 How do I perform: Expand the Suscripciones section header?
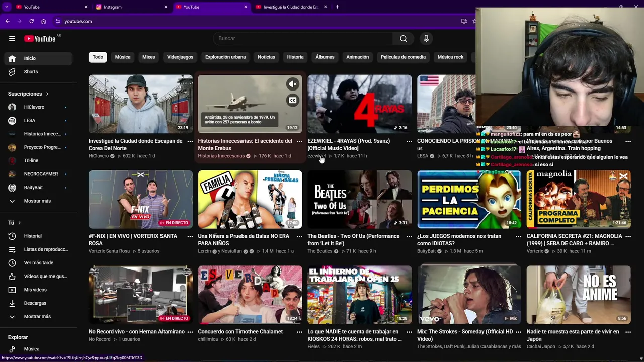pyautogui.click(x=29, y=94)
